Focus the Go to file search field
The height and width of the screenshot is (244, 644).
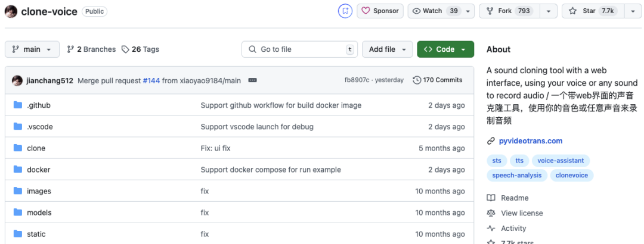coord(298,49)
